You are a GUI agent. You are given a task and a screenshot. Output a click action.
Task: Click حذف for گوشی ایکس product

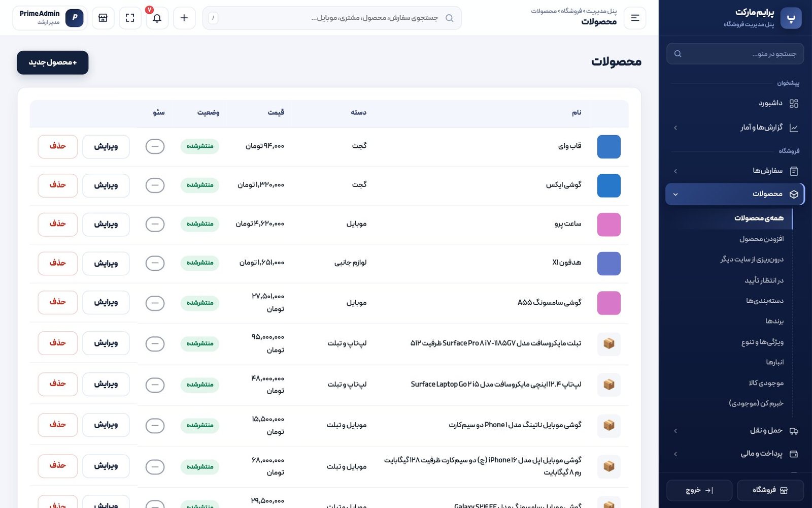coord(58,185)
